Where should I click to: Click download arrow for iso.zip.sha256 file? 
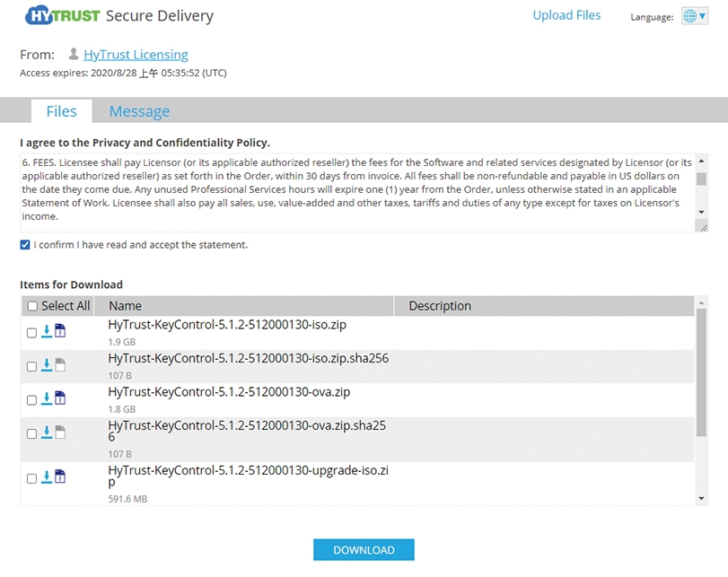click(47, 365)
